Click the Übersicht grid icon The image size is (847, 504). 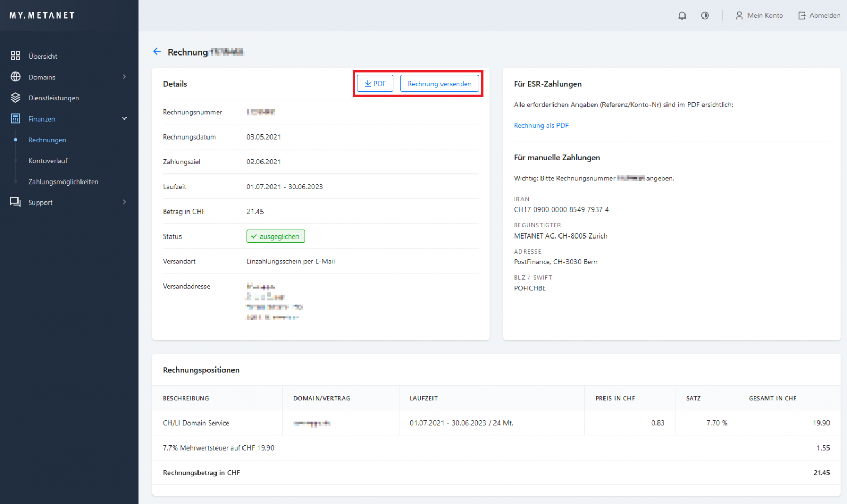tap(15, 56)
